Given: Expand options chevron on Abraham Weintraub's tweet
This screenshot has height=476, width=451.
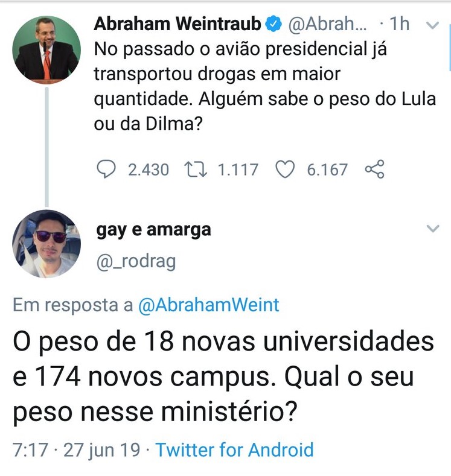Looking at the screenshot, I should [433, 25].
